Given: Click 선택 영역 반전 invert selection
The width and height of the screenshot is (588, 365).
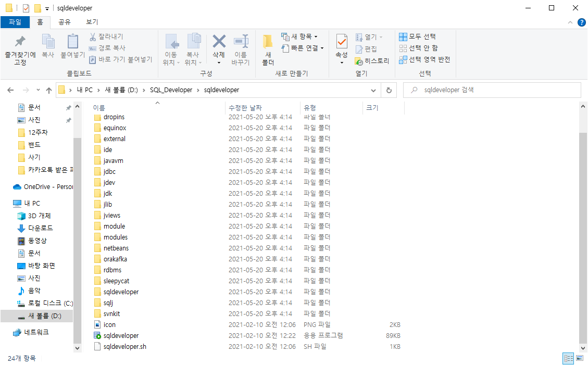Looking at the screenshot, I should click(x=424, y=59).
